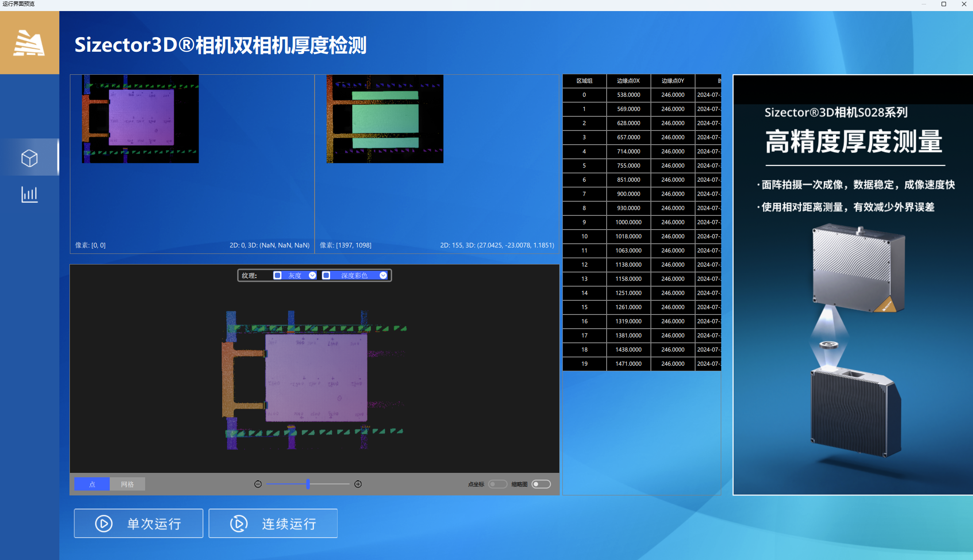Close the 运行界面预览 window

click(x=964, y=4)
